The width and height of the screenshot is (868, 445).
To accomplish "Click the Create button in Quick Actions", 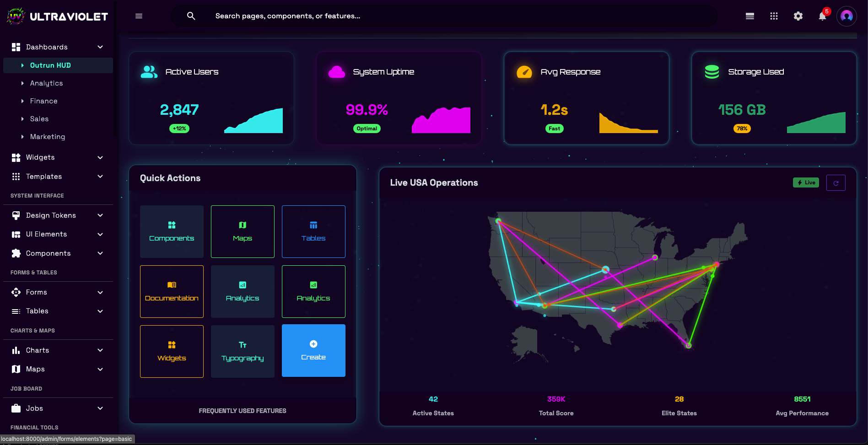I will [x=313, y=350].
